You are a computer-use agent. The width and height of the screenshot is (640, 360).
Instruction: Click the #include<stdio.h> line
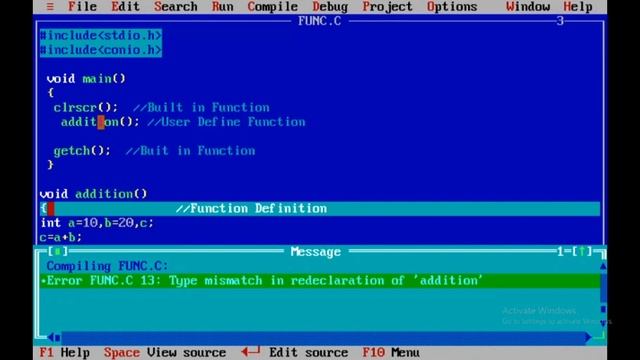click(x=101, y=36)
